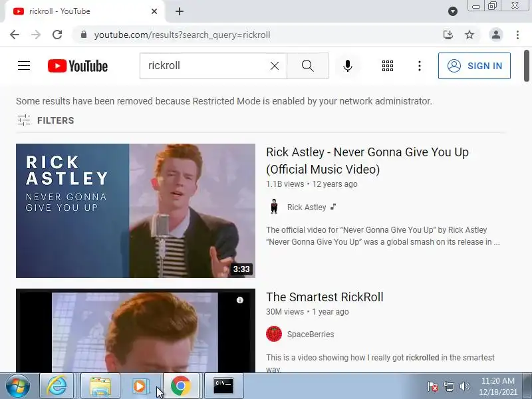Switch to Chrome in the taskbar

pyautogui.click(x=181, y=386)
